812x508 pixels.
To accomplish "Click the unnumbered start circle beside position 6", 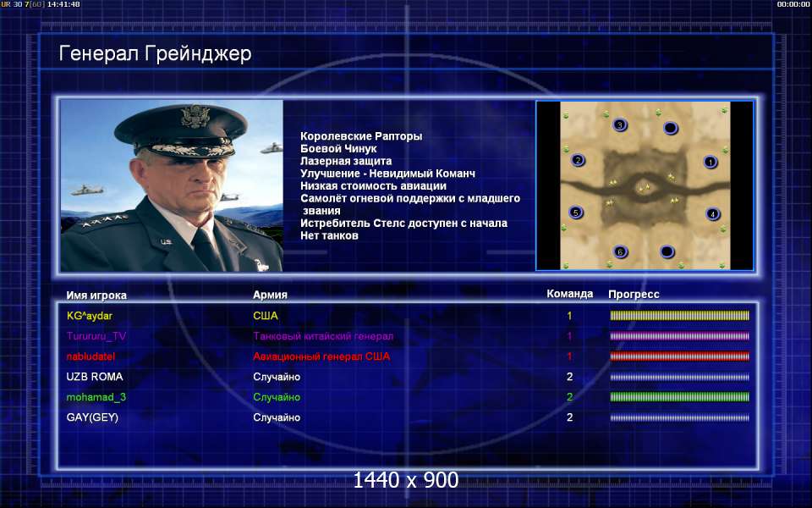I will point(667,252).
